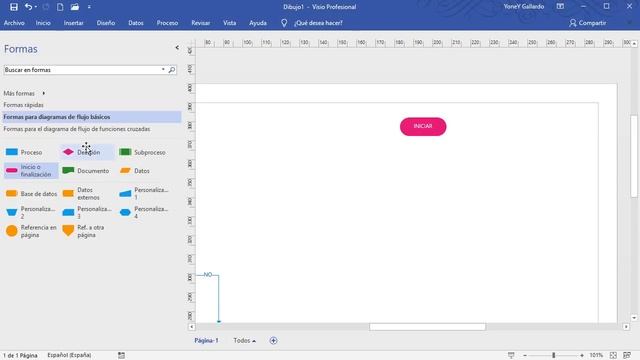Pick the Proceso shape
Image resolution: width=640 pixels, height=360 pixels.
pyautogui.click(x=24, y=152)
